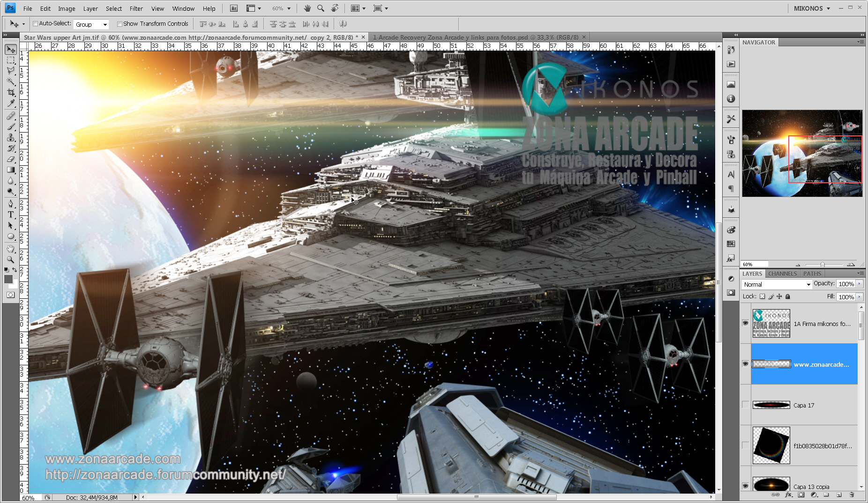Select the Pen tool

(11, 204)
